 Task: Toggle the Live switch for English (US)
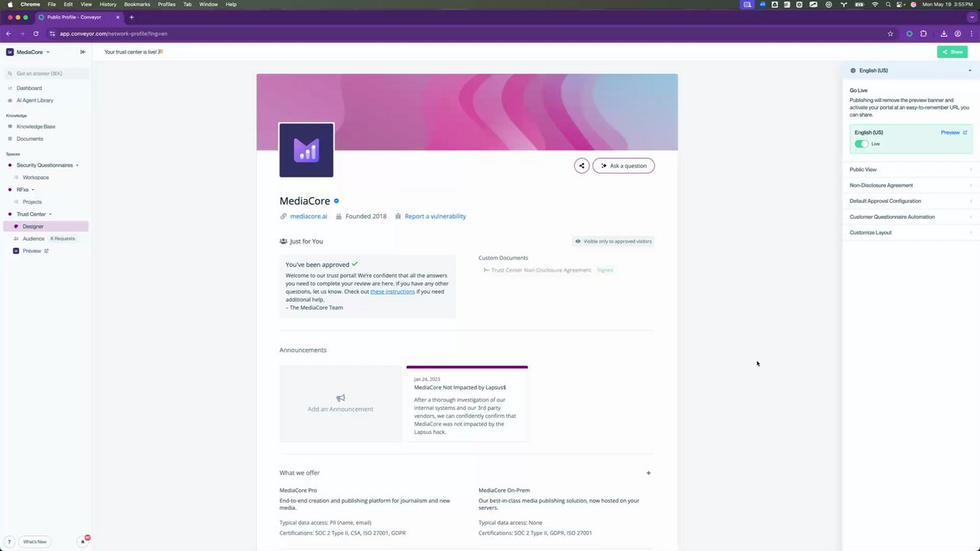(861, 144)
